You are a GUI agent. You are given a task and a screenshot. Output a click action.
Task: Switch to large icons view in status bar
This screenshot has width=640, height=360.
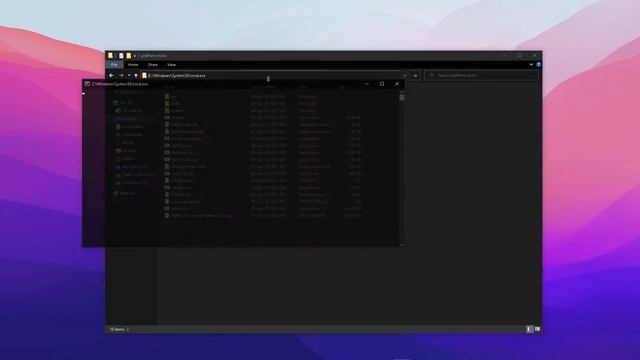pyautogui.click(x=537, y=329)
